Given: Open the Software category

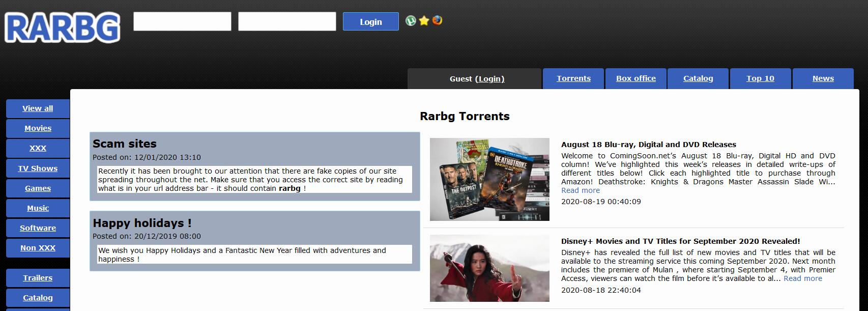Looking at the screenshot, I should click(38, 228).
